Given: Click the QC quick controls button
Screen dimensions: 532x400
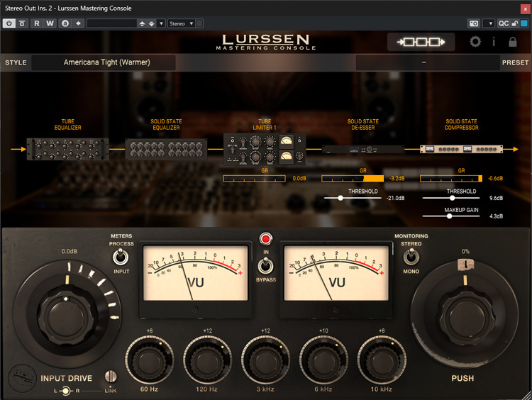Looking at the screenshot, I should pyautogui.click(x=504, y=23).
